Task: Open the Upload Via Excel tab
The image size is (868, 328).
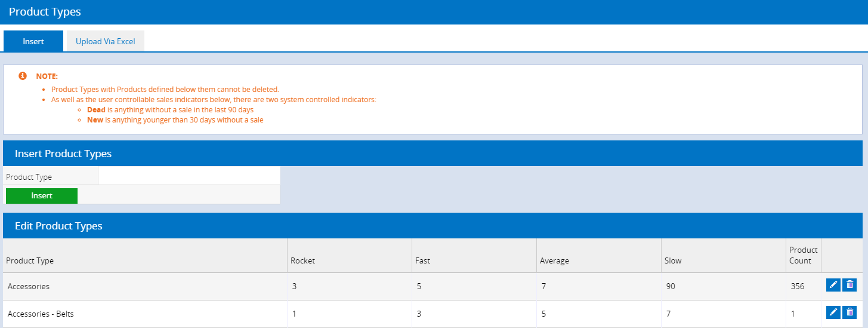Action: 106,42
